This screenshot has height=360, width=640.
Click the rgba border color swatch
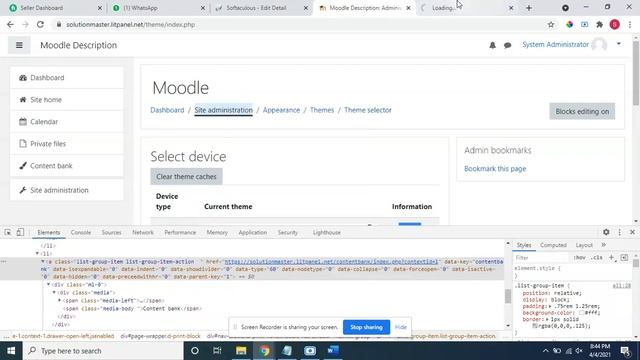click(x=535, y=326)
